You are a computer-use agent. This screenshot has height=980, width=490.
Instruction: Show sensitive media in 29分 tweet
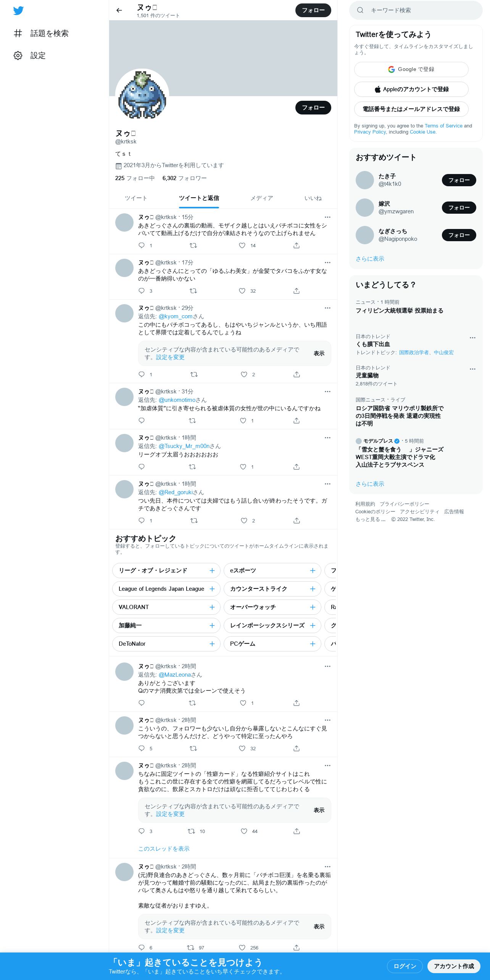pyautogui.click(x=319, y=353)
